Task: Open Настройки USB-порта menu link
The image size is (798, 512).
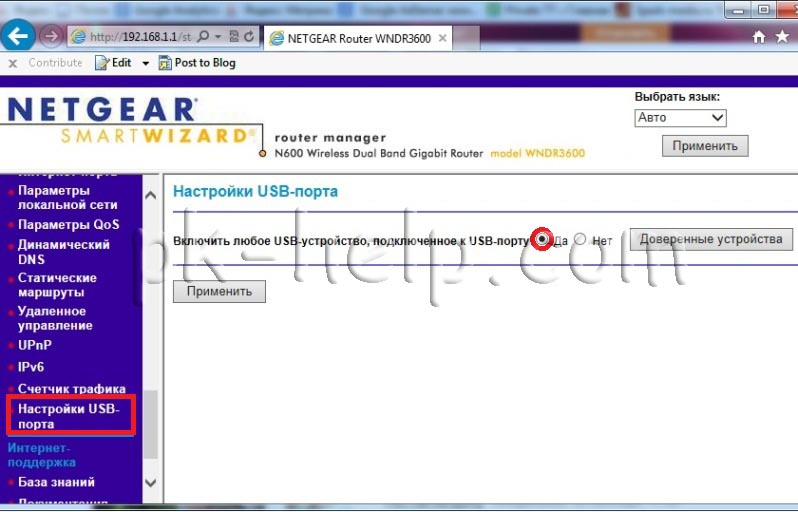Action: coord(69,416)
